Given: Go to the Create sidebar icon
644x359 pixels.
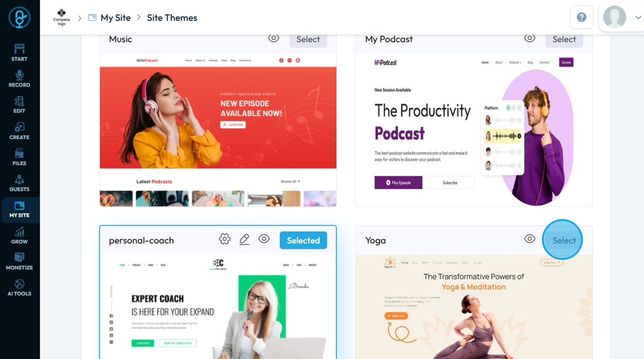Looking at the screenshot, I should pyautogui.click(x=20, y=132).
